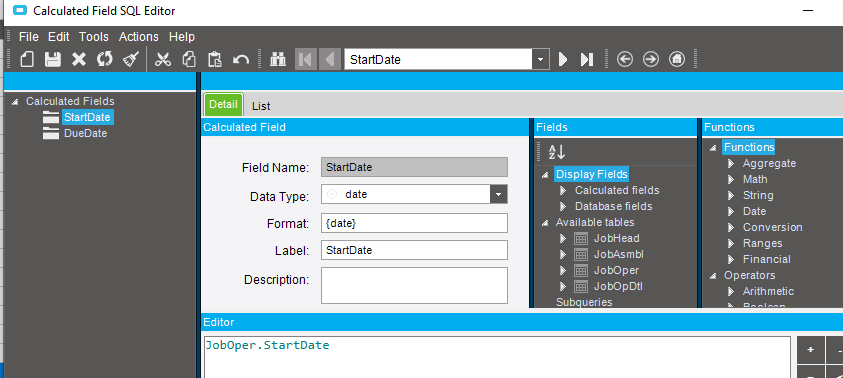Screen dimensions: 843x378
Task: Click the Description text area
Action: click(414, 286)
